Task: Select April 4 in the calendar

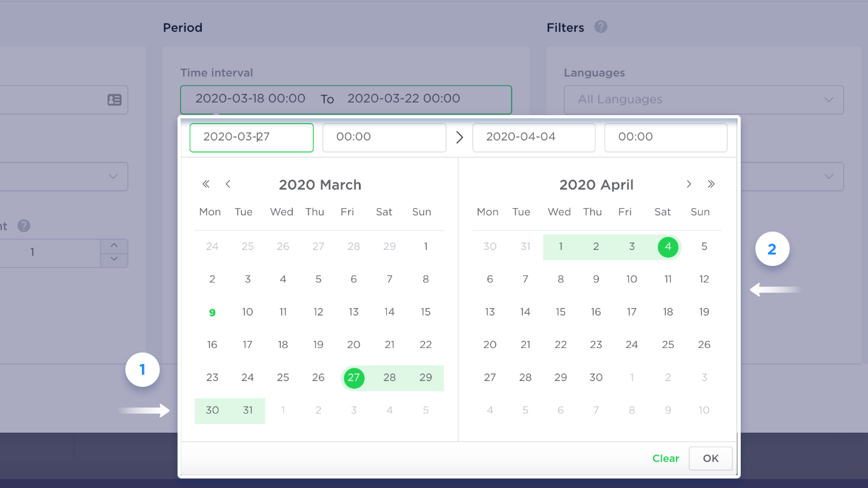Action: pyautogui.click(x=668, y=247)
